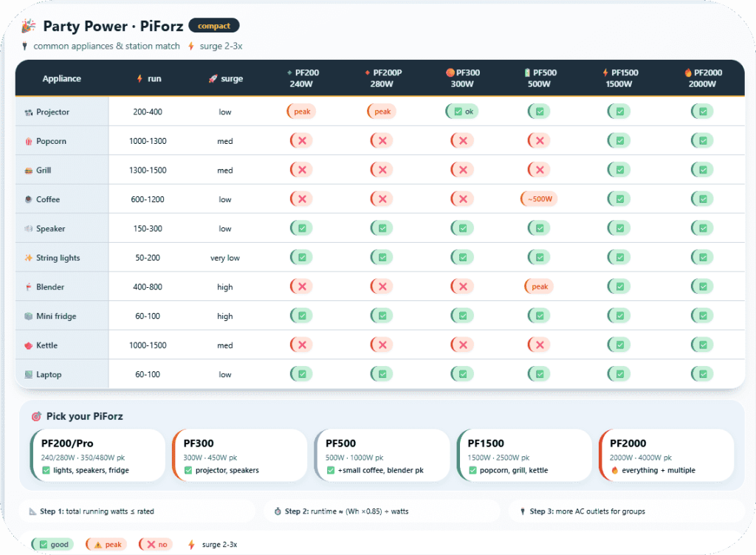Select the Appliance column header
This screenshot has width=756, height=555.
(x=62, y=79)
